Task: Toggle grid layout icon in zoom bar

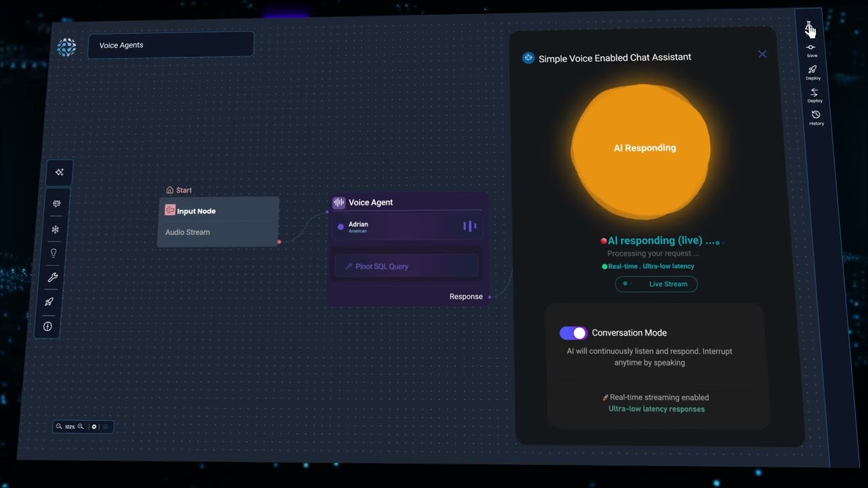Action: (x=105, y=426)
